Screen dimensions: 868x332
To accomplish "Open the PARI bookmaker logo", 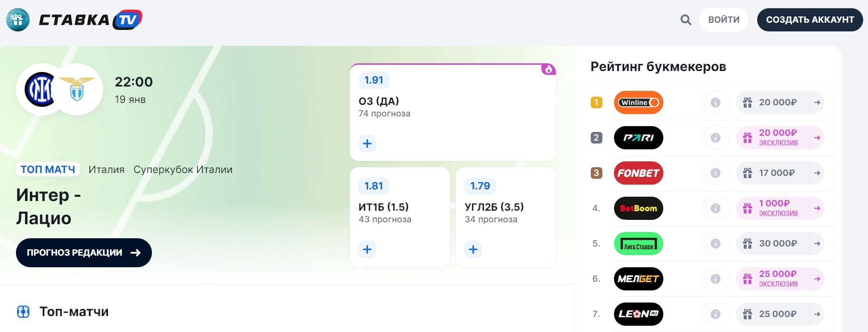I will [638, 138].
